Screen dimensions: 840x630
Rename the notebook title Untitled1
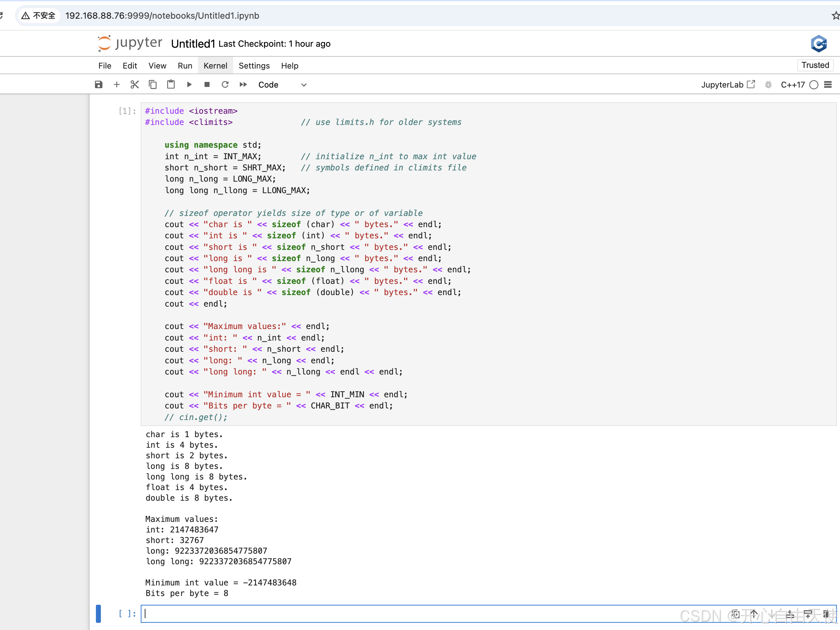193,44
